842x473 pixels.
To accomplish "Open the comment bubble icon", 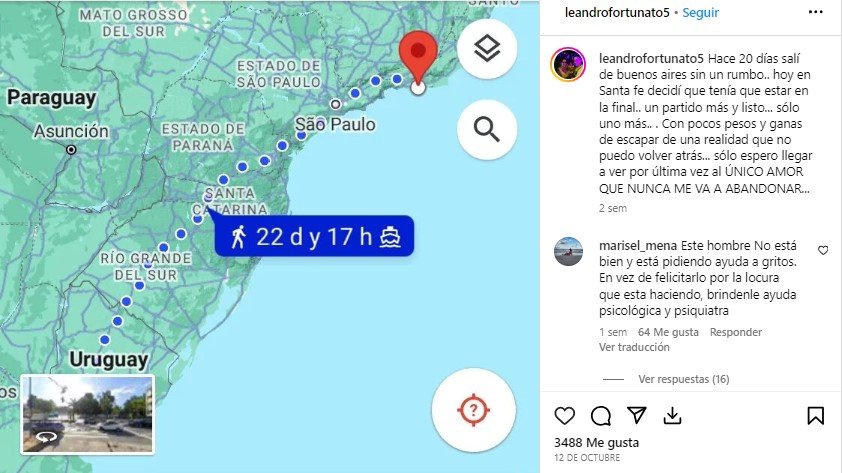I will pos(601,416).
